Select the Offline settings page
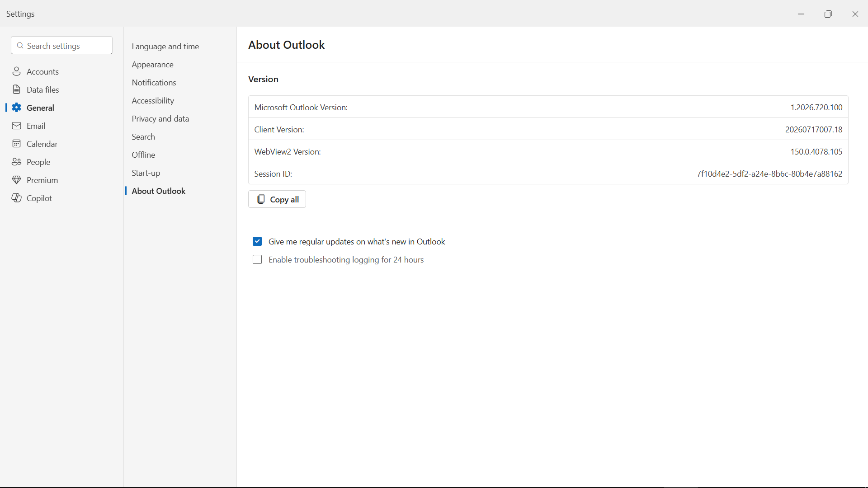 tap(143, 155)
